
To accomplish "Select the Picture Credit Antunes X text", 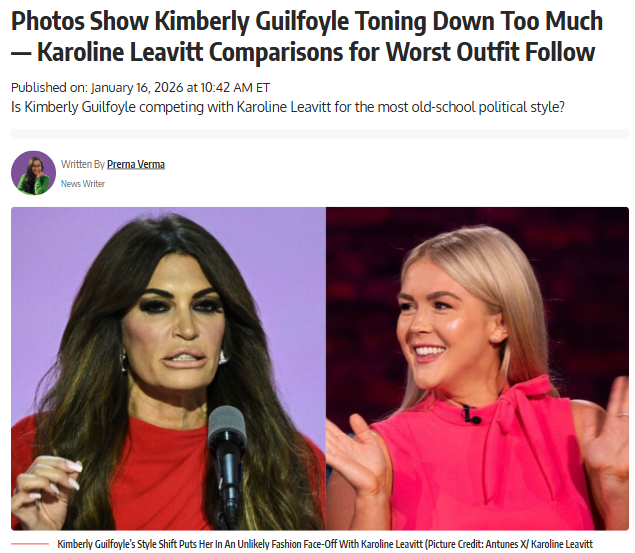I will tap(476, 544).
